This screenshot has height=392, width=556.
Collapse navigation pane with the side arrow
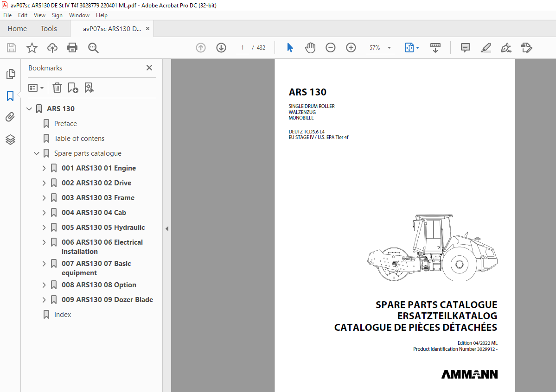click(x=166, y=228)
